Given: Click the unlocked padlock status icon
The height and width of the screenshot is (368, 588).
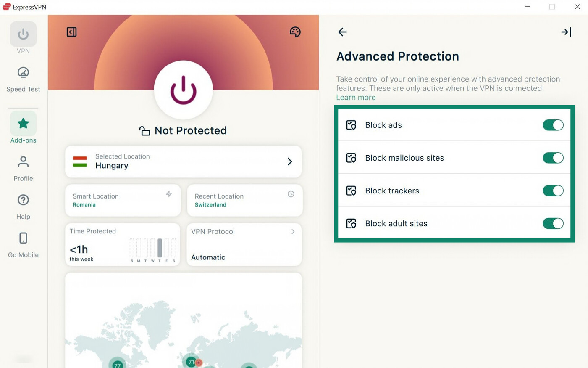Looking at the screenshot, I should [x=144, y=131].
